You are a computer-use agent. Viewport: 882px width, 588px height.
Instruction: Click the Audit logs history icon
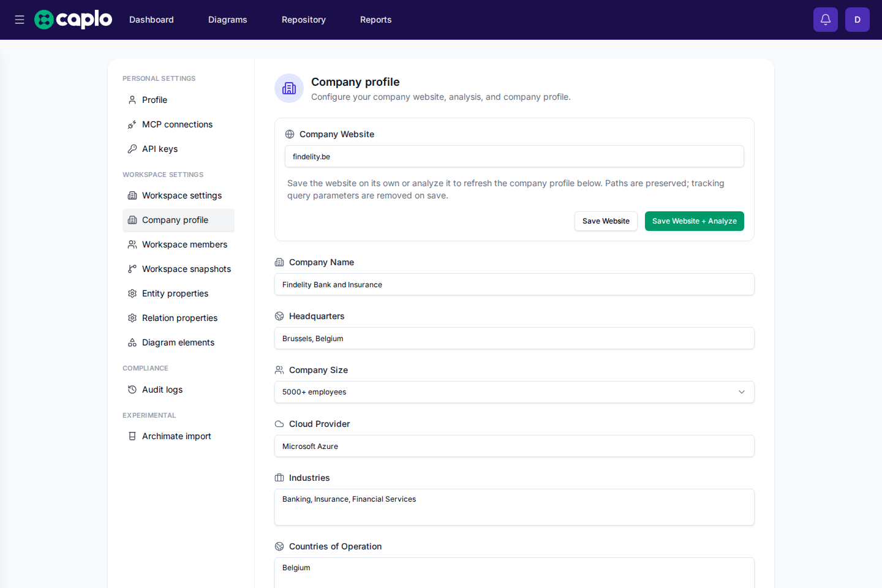click(132, 390)
